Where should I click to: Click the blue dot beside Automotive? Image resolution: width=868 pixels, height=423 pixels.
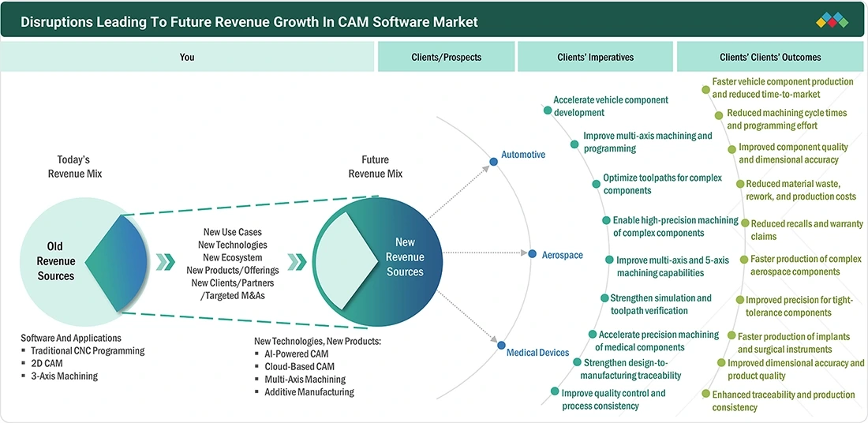[x=493, y=163]
